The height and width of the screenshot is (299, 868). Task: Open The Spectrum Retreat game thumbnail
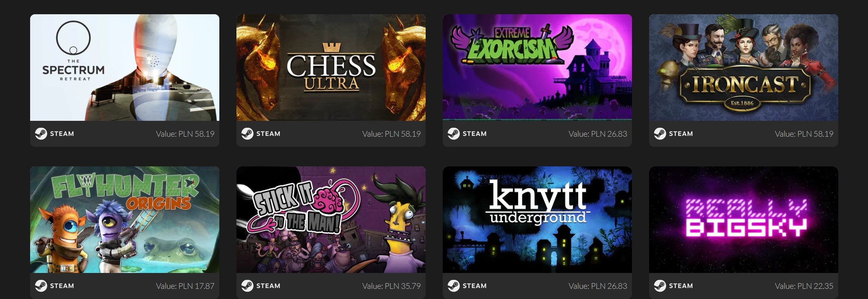pos(125,68)
